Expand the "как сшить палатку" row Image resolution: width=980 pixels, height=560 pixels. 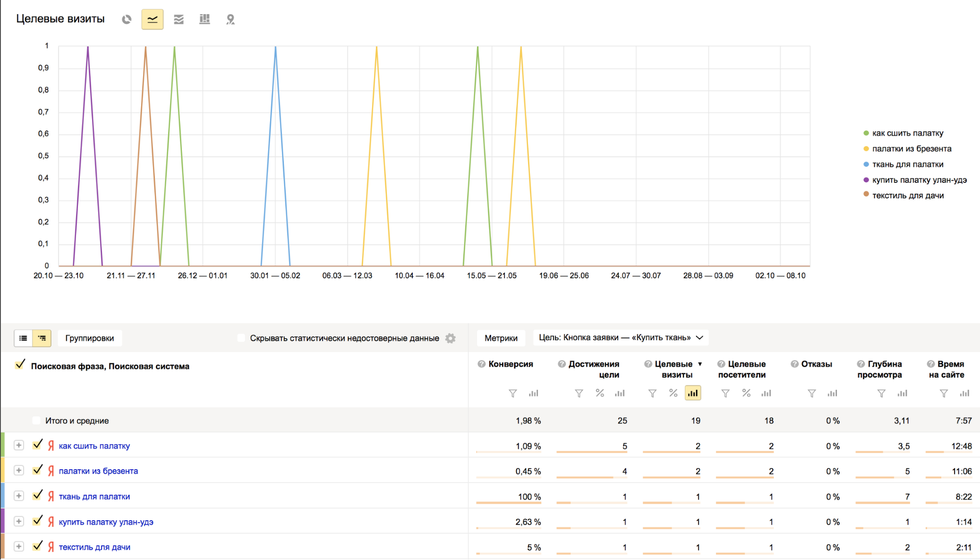coord(19,445)
